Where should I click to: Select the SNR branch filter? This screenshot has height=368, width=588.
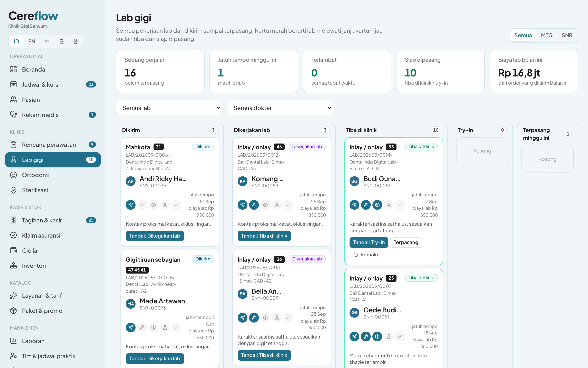coord(567,35)
